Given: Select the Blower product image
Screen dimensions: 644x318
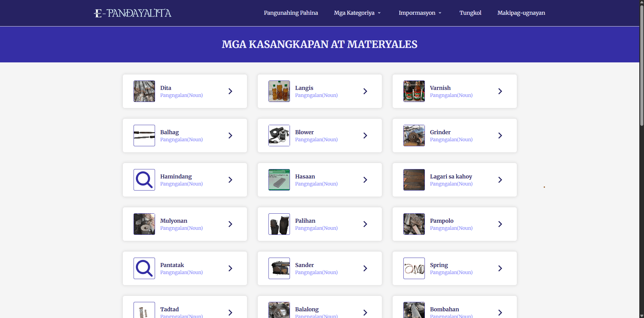Looking at the screenshot, I should tap(279, 136).
